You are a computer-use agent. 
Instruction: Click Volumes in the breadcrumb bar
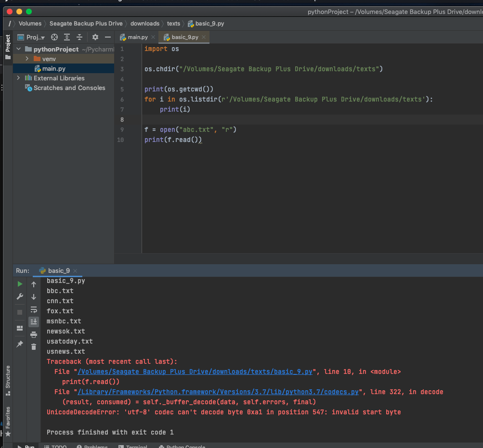coord(30,24)
